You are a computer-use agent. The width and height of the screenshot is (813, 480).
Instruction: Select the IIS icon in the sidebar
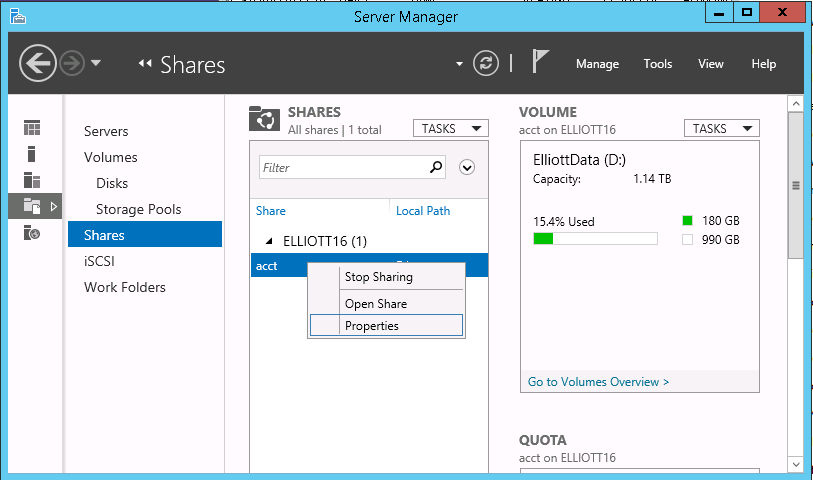click(x=32, y=233)
